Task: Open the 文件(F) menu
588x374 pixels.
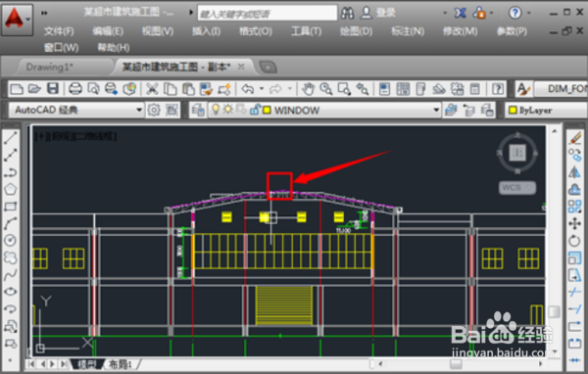Action: (59, 31)
